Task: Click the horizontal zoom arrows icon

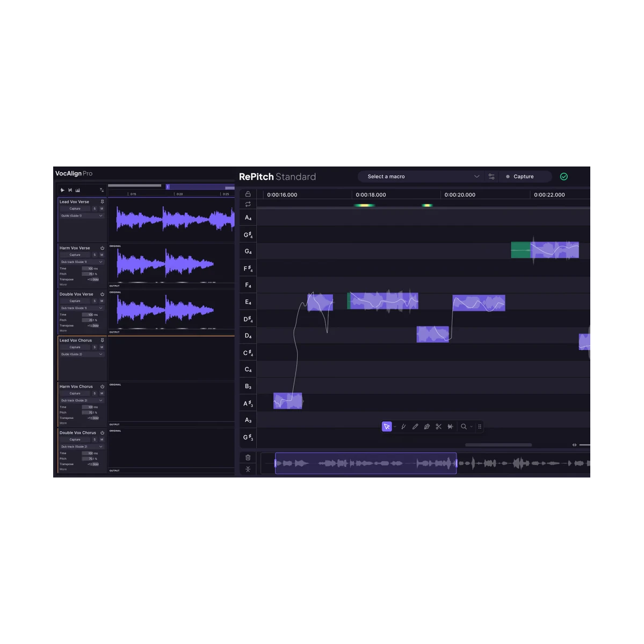Action: point(574,445)
